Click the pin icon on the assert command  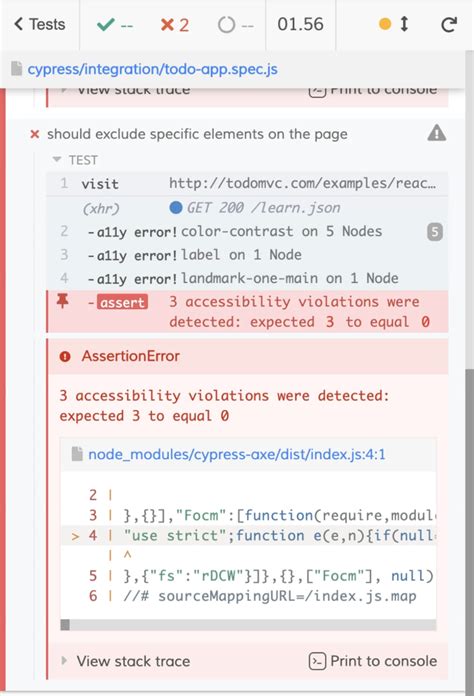(63, 302)
